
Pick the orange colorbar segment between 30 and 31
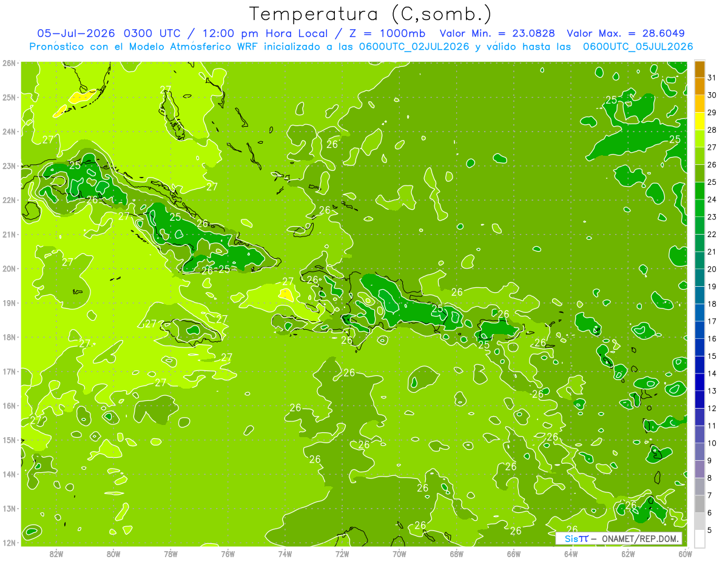pos(699,87)
